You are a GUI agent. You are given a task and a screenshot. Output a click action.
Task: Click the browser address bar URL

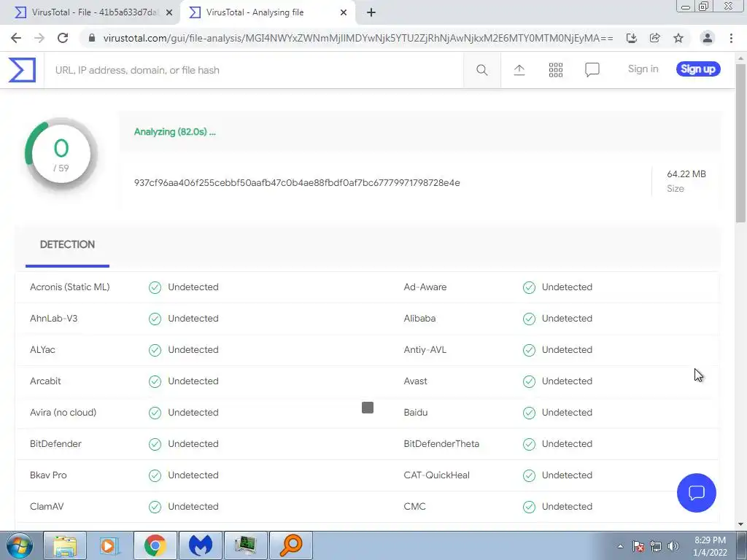(x=357, y=38)
